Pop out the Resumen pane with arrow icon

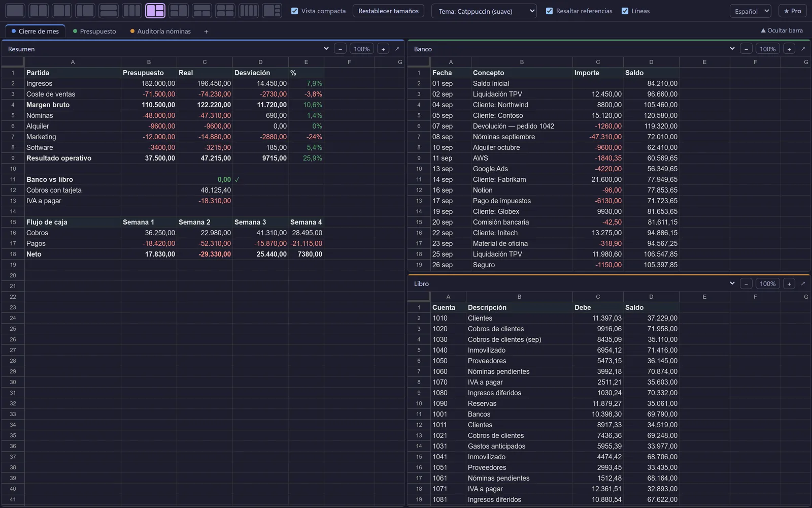tap(397, 49)
